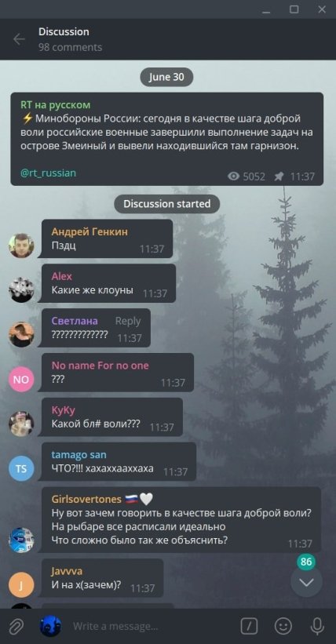Open Андрей Генкин's profile picture
The height and width of the screenshot is (644, 336).
point(21,246)
